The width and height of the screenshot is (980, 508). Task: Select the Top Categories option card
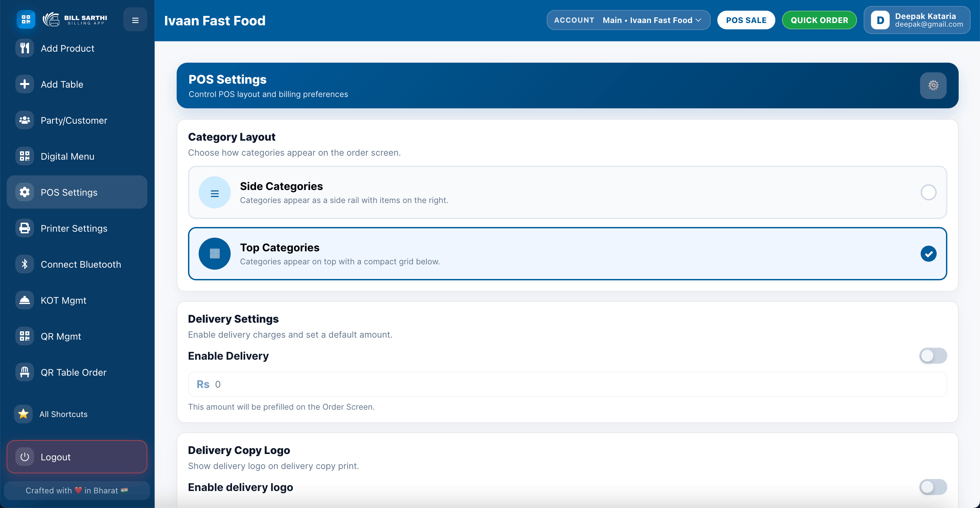[567, 254]
